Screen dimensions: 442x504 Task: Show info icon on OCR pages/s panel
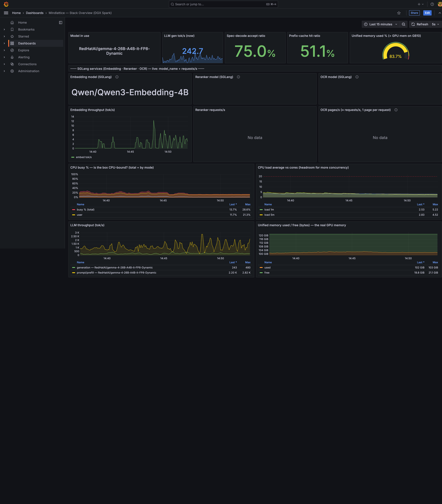[x=396, y=110]
